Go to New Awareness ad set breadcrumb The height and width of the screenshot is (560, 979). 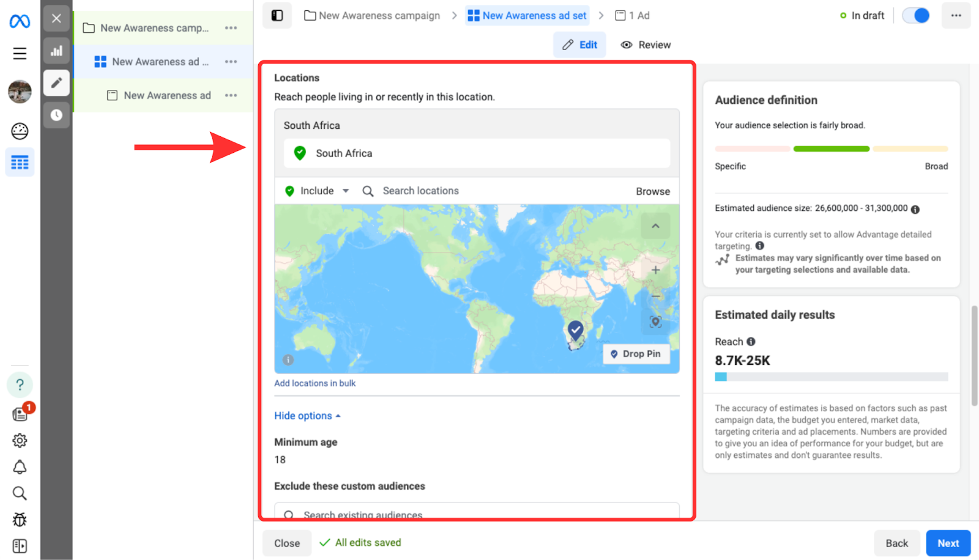pyautogui.click(x=527, y=15)
